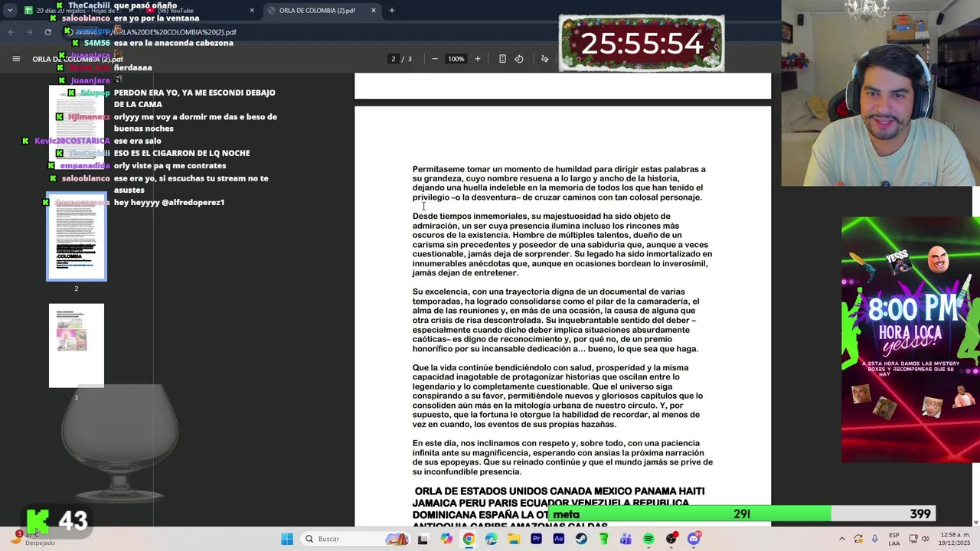980x551 pixels.
Task: Rotate the PDF counterclockwise
Action: point(519,59)
